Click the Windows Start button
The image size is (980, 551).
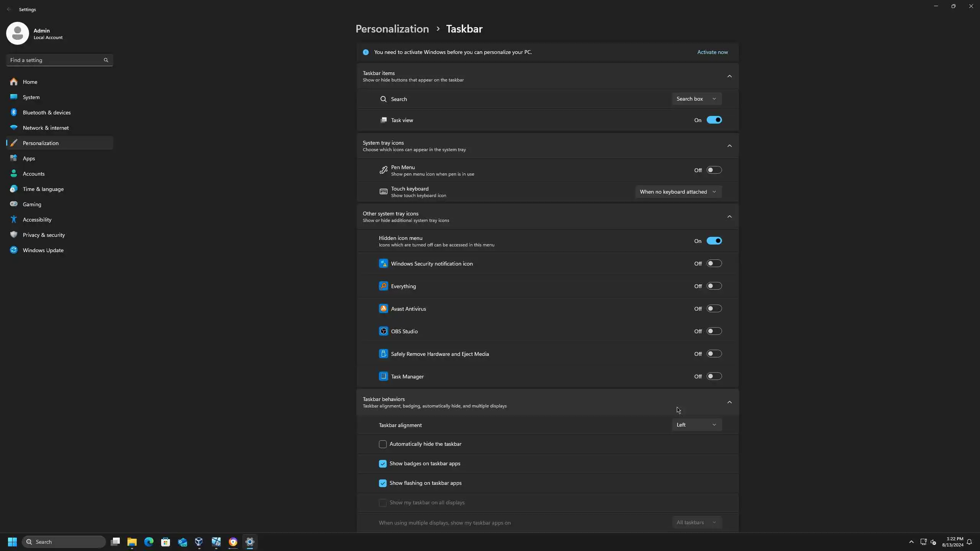pyautogui.click(x=12, y=542)
